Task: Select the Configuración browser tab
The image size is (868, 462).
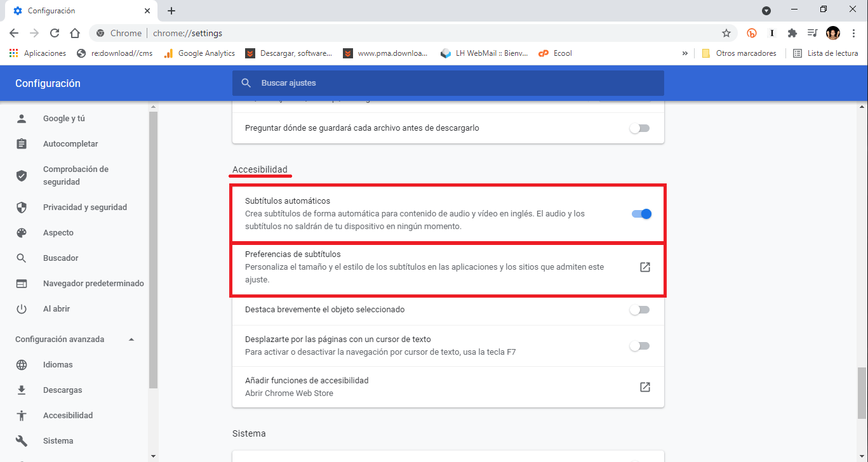Action: tap(81, 11)
